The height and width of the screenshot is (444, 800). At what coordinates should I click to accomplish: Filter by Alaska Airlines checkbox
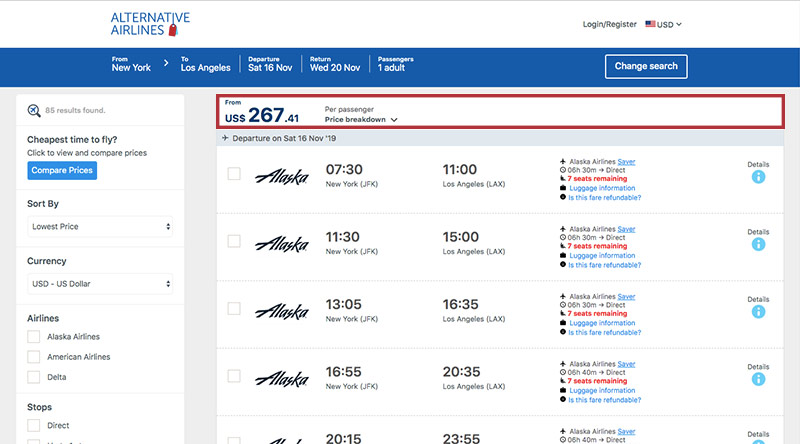pyautogui.click(x=34, y=337)
